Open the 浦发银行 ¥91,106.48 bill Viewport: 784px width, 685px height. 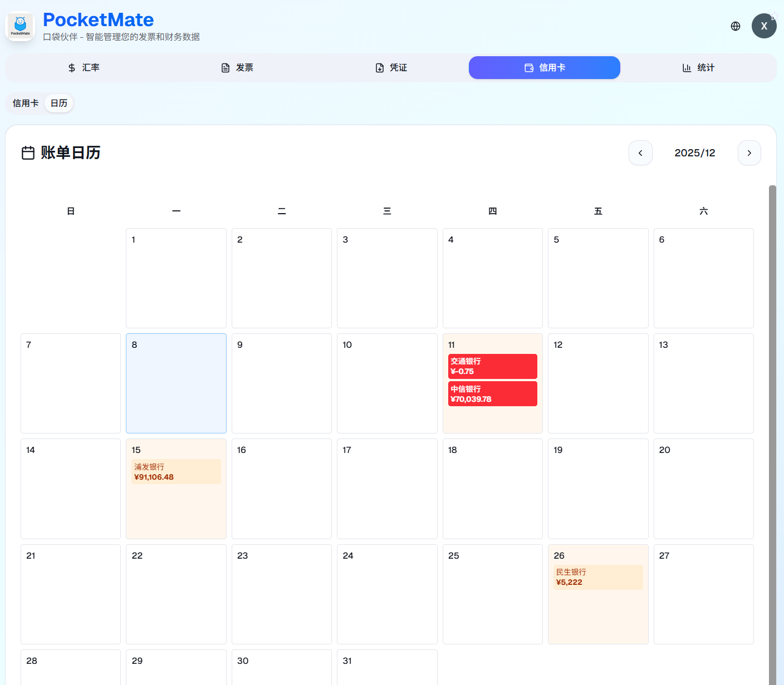pyautogui.click(x=176, y=471)
